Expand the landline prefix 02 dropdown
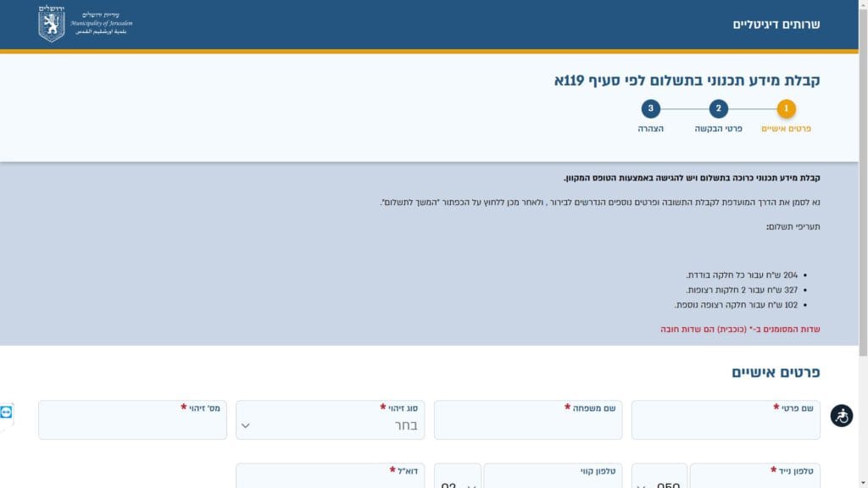868x488 pixels. [x=458, y=481]
